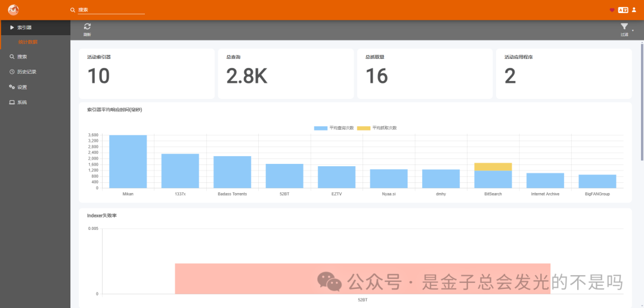This screenshot has height=308, width=644.
Task: Open 搜索 page from sidebar
Action: (22, 57)
